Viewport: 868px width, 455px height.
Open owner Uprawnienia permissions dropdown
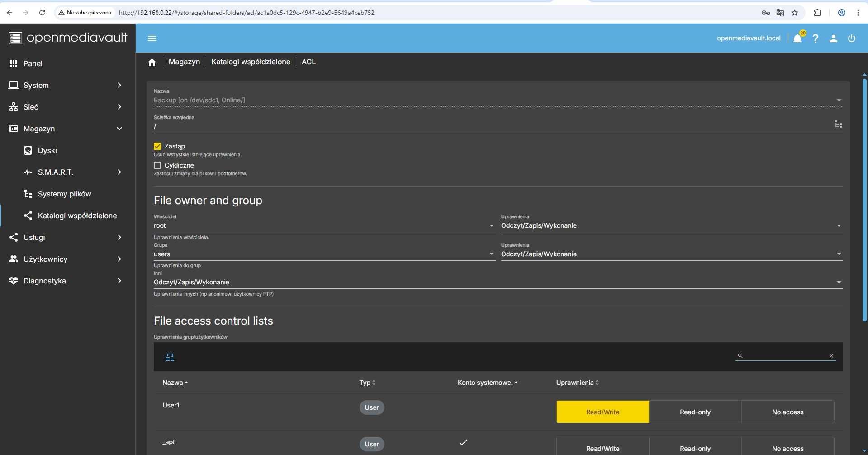[672, 225]
